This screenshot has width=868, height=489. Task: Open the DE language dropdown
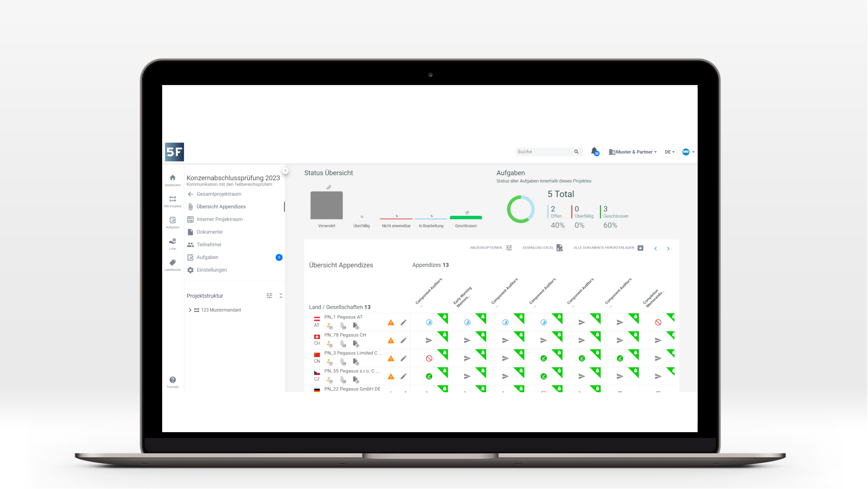click(669, 152)
